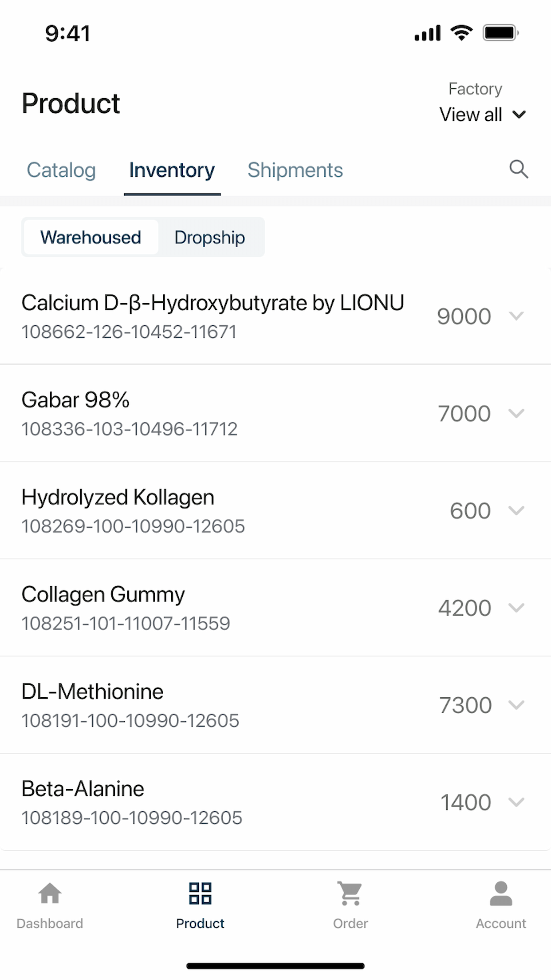Tap the Wi-Fi status icon
Image resolution: width=551 pixels, height=980 pixels.
(461, 33)
